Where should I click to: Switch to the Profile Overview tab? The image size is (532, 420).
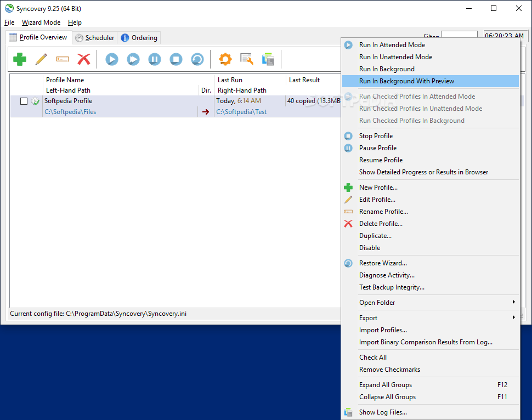click(38, 37)
